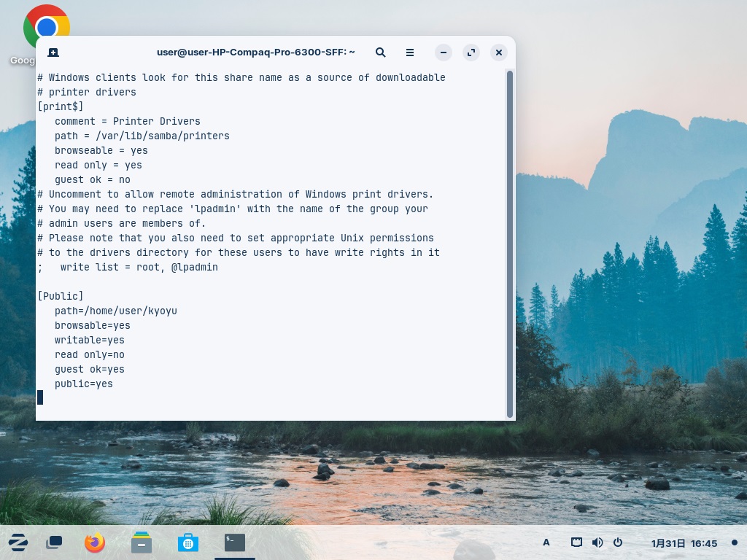
Task: Minimize the terminal window
Action: (x=444, y=52)
